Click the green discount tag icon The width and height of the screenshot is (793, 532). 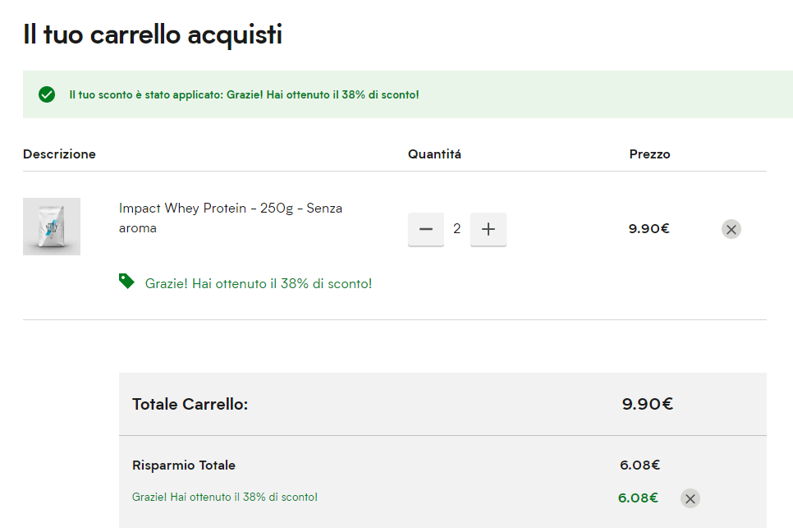click(x=126, y=282)
